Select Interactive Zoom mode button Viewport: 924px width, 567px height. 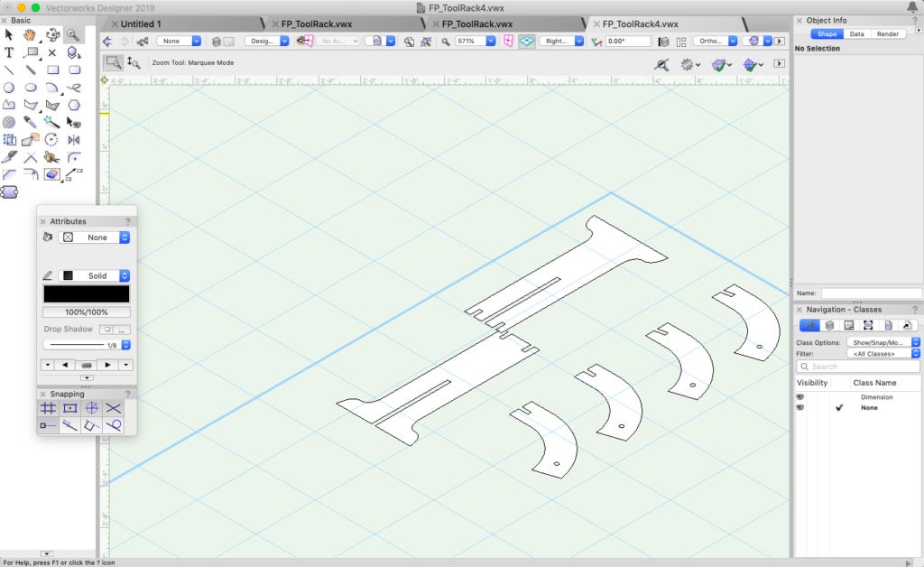coord(134,62)
